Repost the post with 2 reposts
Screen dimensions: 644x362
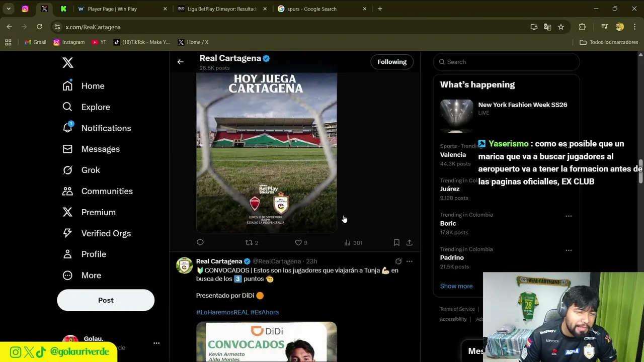coord(252,242)
